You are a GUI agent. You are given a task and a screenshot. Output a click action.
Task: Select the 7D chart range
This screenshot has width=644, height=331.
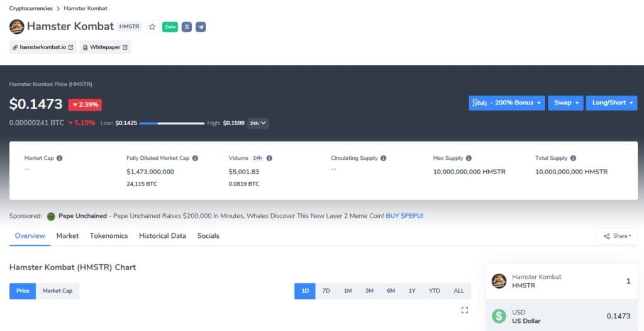(326, 291)
